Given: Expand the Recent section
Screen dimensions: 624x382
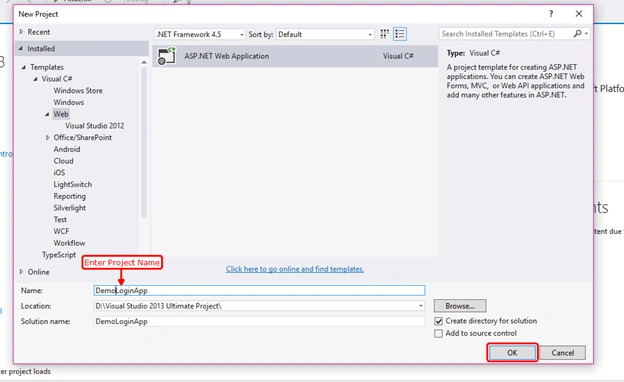Looking at the screenshot, I should pyautogui.click(x=21, y=32).
